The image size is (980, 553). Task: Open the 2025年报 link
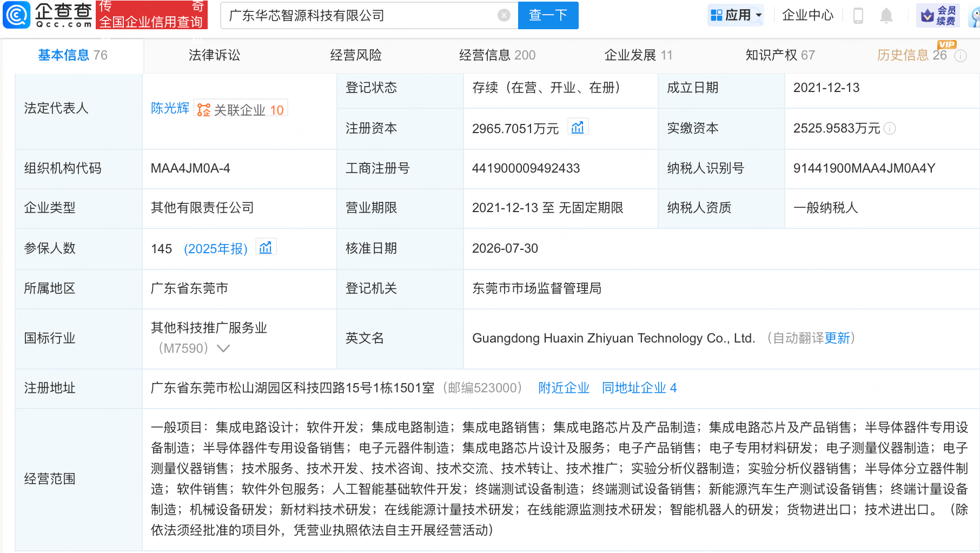click(x=216, y=249)
